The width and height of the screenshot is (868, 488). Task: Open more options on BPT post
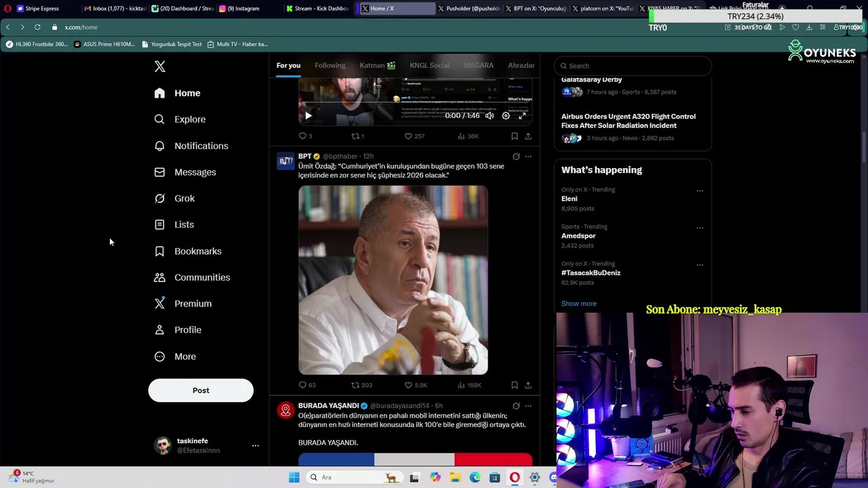tap(528, 157)
